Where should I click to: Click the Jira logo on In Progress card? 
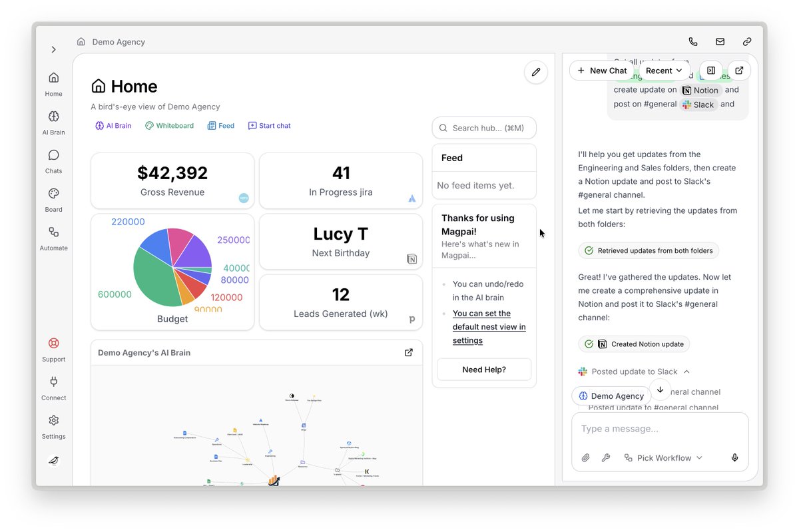pyautogui.click(x=412, y=198)
